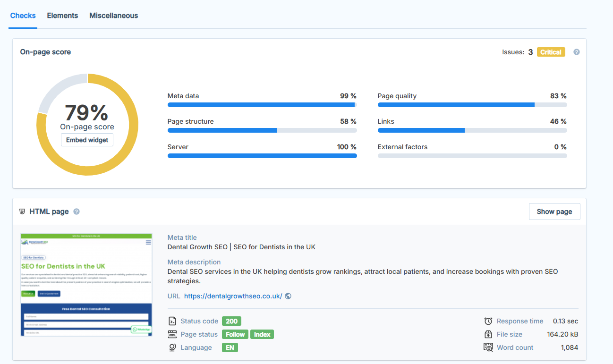Open the Checks tab

[x=23, y=16]
